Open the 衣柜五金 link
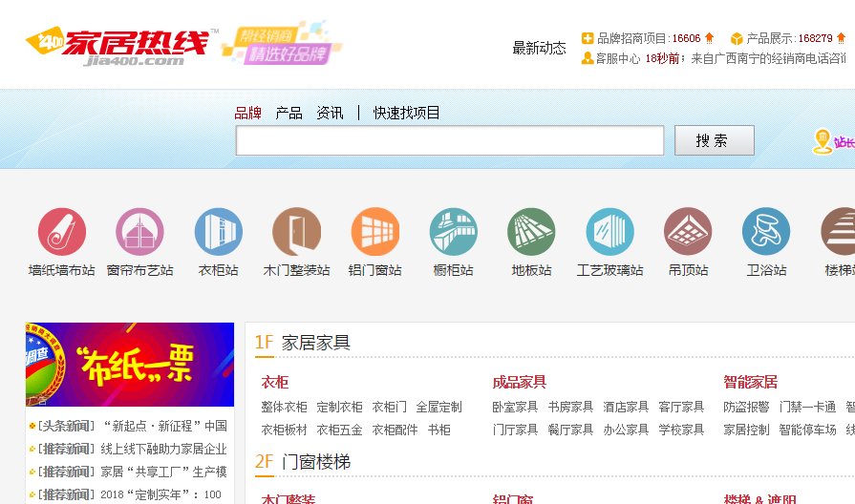The image size is (855, 504). [340, 430]
